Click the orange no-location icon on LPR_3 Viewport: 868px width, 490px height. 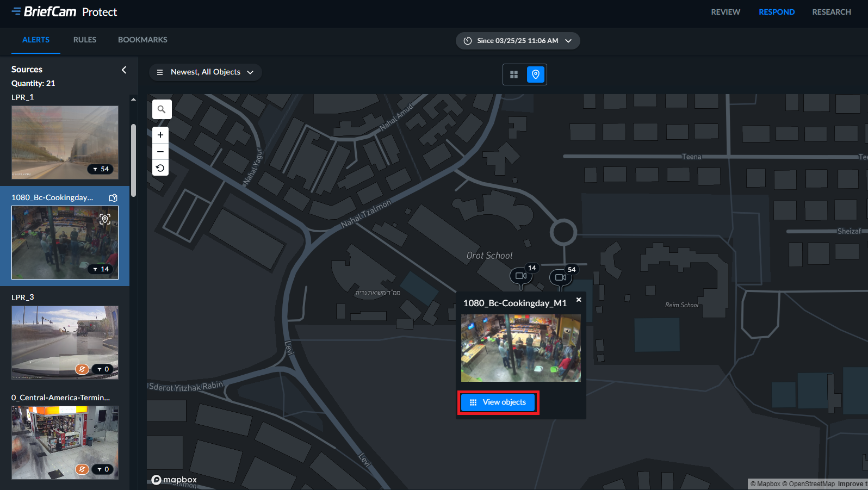tap(82, 369)
